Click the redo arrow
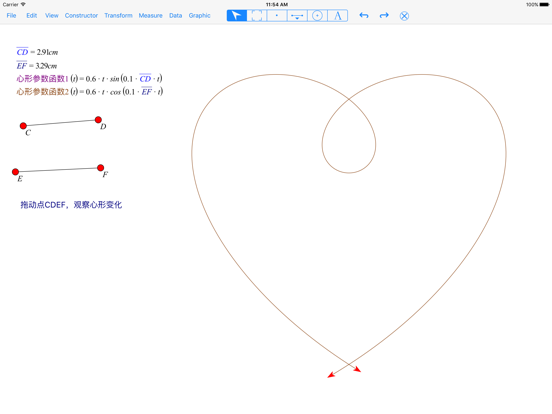The image size is (552, 414). coord(384,15)
